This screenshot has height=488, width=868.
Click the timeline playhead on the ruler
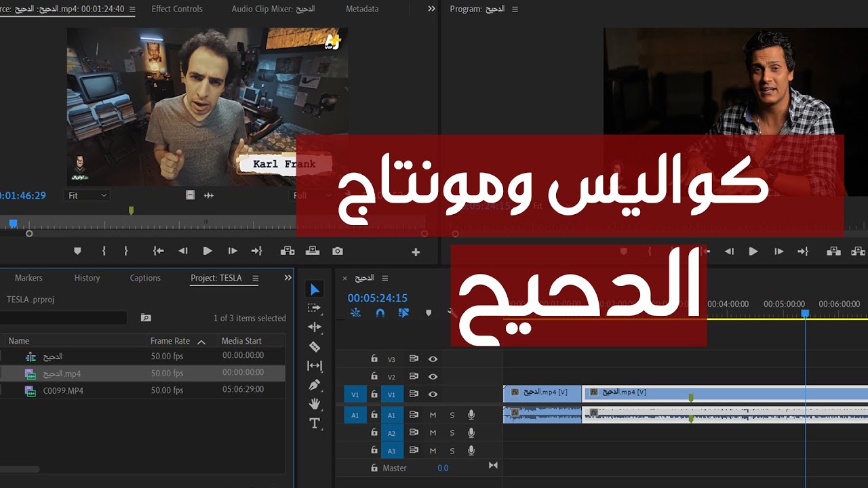(805, 314)
